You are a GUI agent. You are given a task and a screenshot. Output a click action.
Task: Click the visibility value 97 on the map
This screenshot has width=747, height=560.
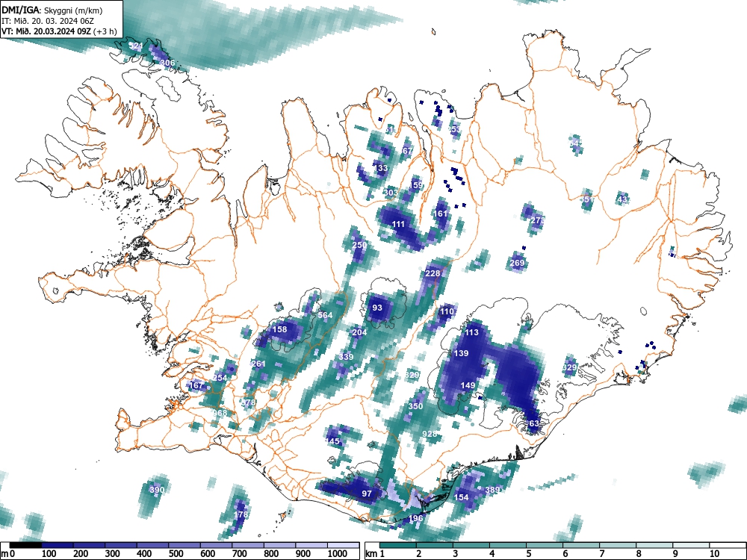[x=366, y=494]
